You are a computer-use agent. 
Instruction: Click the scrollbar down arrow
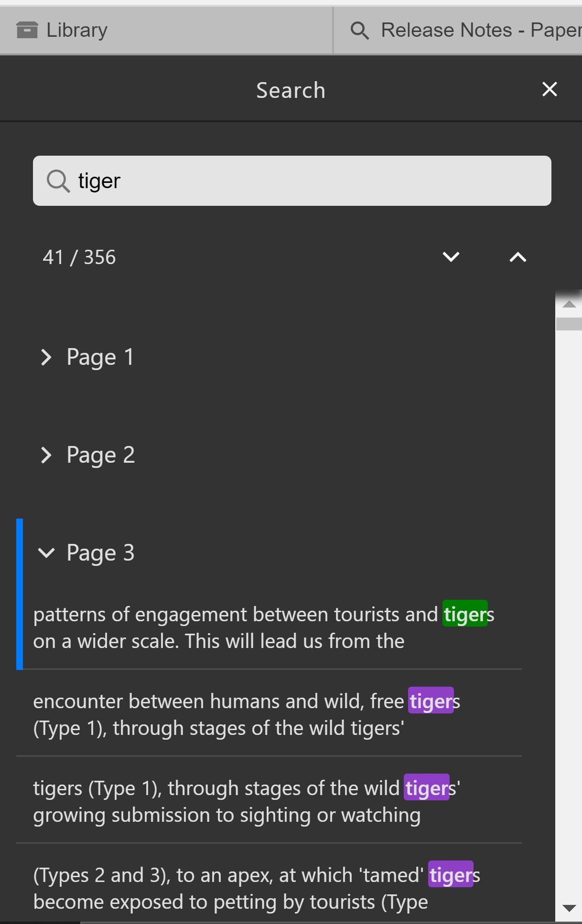[x=569, y=908]
